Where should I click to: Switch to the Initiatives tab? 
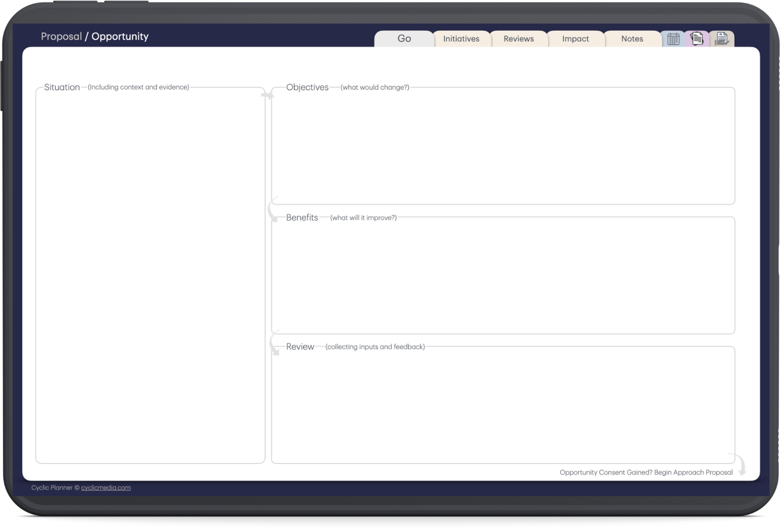461,38
